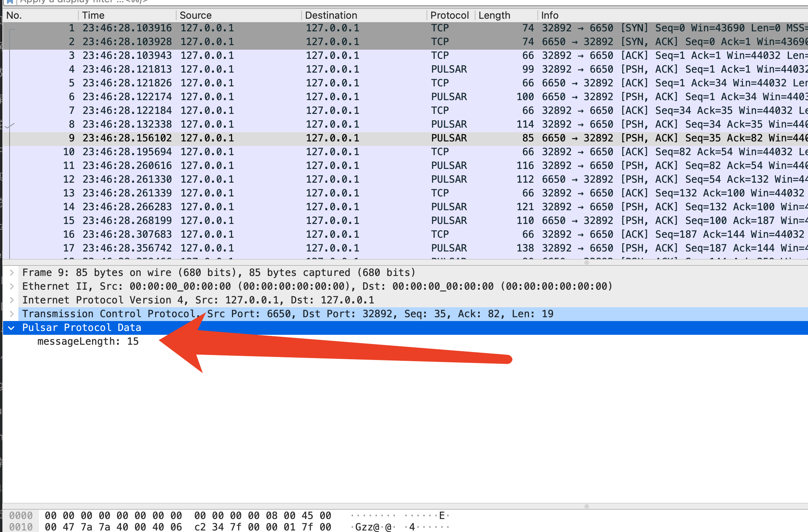808x532 pixels.
Task: Sort by the Protocol column header
Action: 449,15
